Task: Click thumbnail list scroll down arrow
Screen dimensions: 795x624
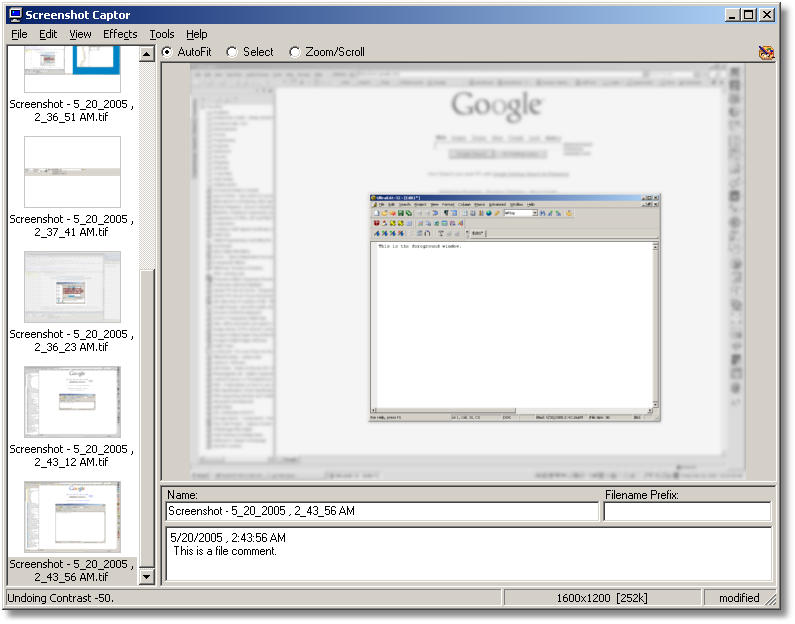Action: [147, 576]
